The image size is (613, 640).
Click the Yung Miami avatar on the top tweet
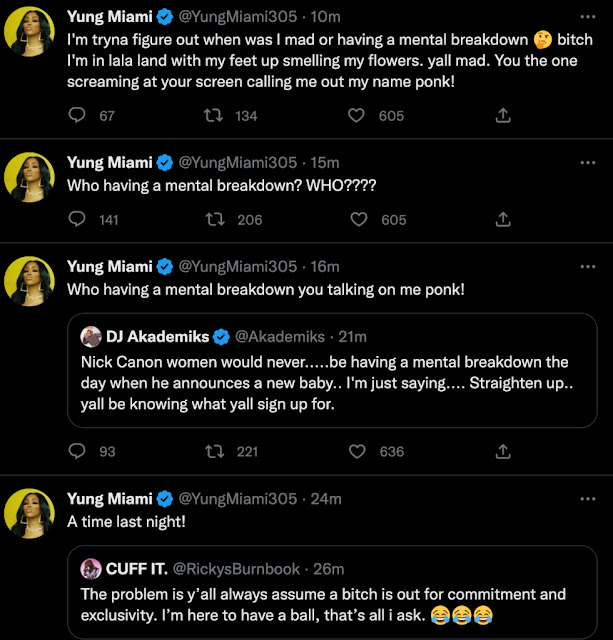[x=29, y=32]
